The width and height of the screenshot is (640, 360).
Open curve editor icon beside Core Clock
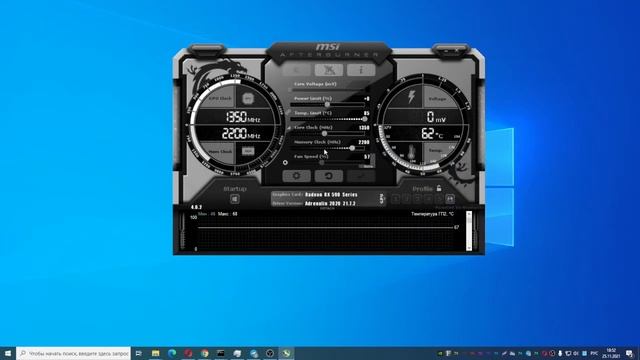point(289,128)
